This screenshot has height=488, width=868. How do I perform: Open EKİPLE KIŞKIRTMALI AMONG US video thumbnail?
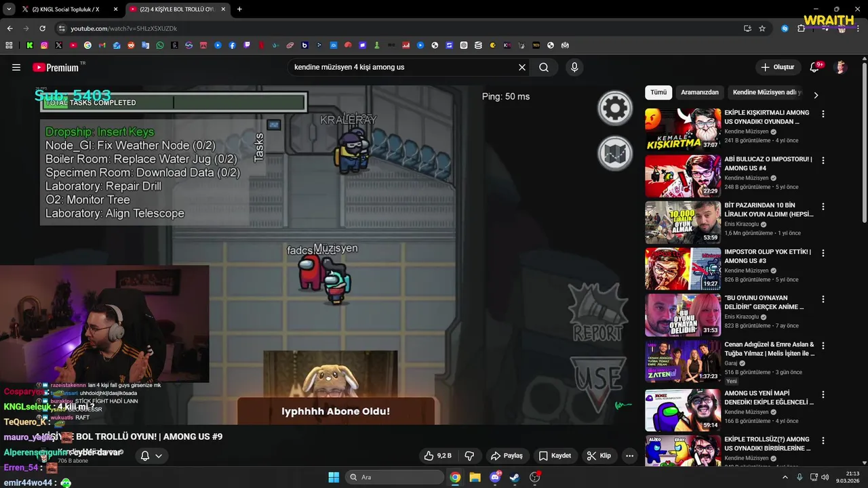click(683, 129)
